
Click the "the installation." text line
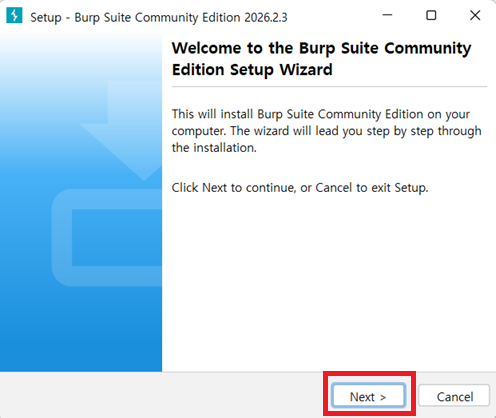[x=214, y=148]
